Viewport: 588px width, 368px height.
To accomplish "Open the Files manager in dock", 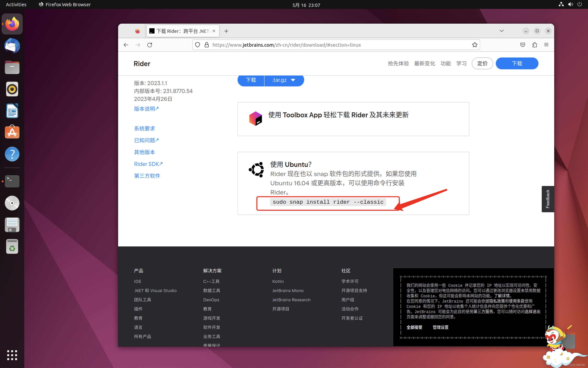I will (12, 67).
